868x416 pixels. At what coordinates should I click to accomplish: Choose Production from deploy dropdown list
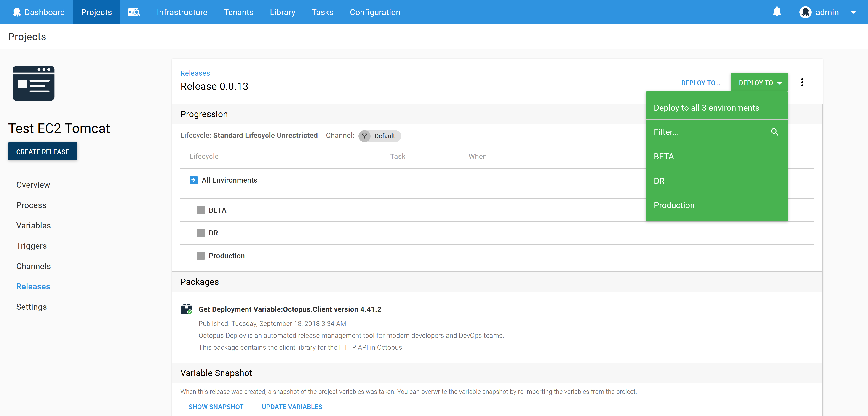pos(674,205)
